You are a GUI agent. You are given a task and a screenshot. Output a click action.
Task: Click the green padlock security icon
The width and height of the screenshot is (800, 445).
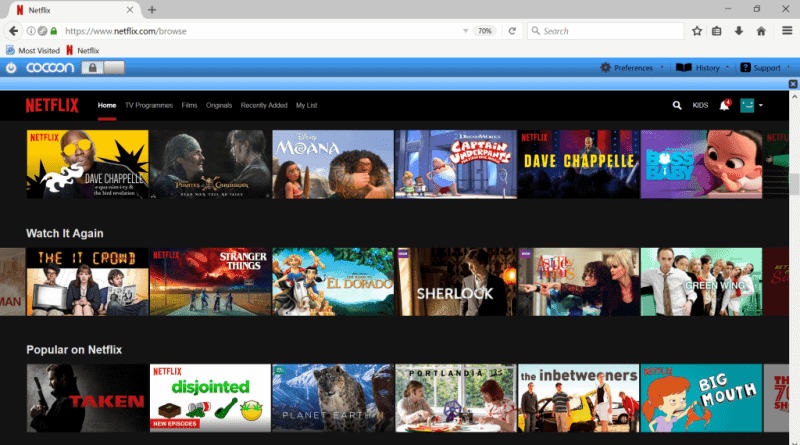pyautogui.click(x=54, y=31)
